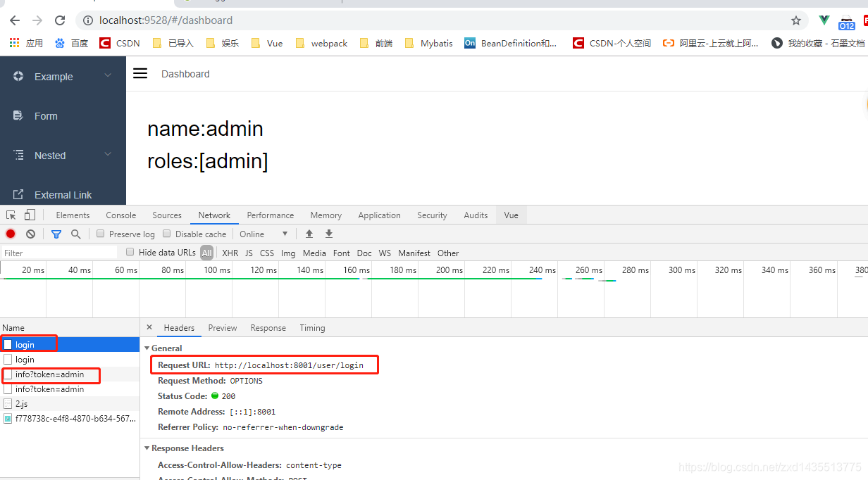The height and width of the screenshot is (480, 868).
Task: Open the Preview tab of request details
Action: (x=223, y=327)
